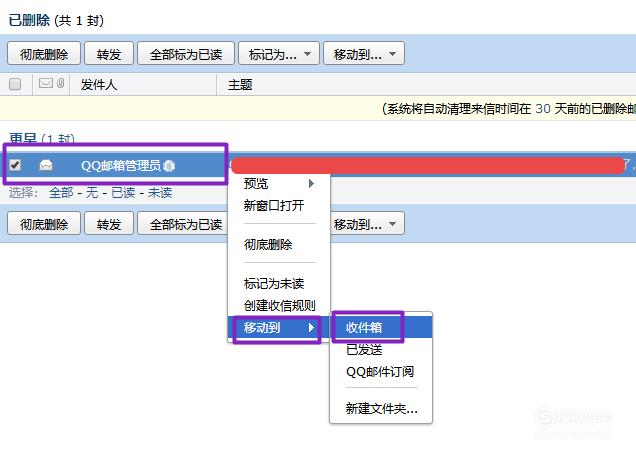Move mail to 收件箱
This screenshot has height=464, width=636.
point(381,327)
